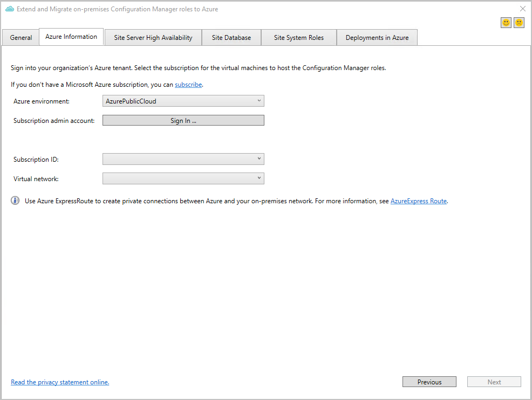532x400 pixels.
Task: Select the Azure Information tab
Action: coord(71,37)
